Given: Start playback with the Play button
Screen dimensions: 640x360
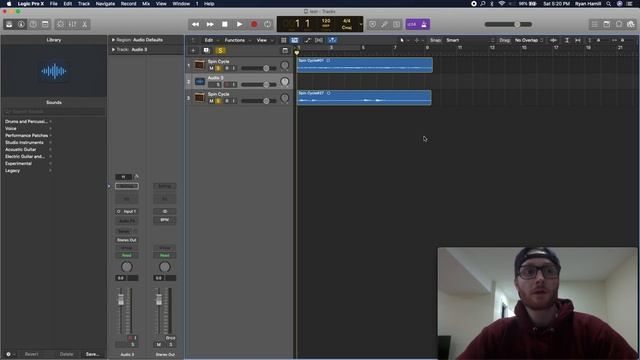Looking at the screenshot, I should pyautogui.click(x=239, y=24).
